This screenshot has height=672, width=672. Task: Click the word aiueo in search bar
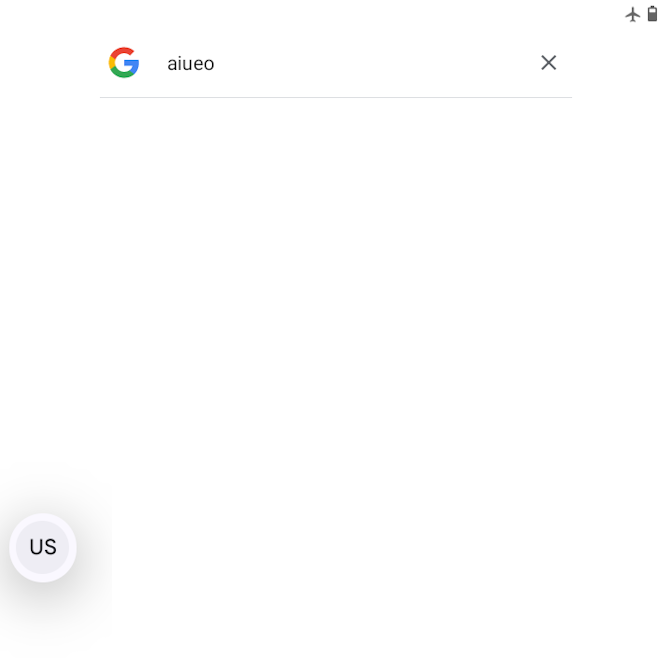[x=191, y=63]
